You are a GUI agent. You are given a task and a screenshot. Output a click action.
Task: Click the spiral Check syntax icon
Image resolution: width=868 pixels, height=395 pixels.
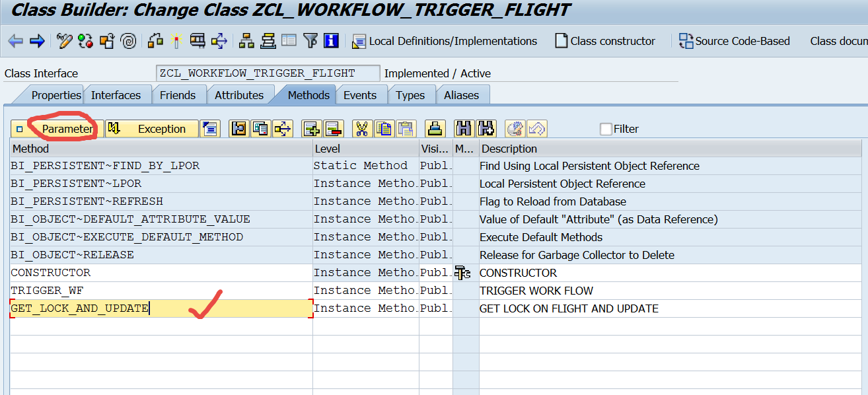[x=129, y=41]
